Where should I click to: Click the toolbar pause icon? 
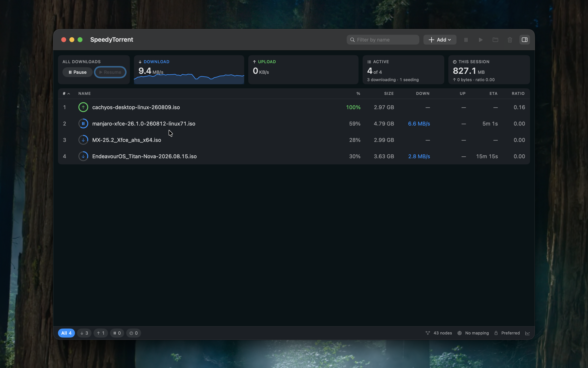pos(466,40)
